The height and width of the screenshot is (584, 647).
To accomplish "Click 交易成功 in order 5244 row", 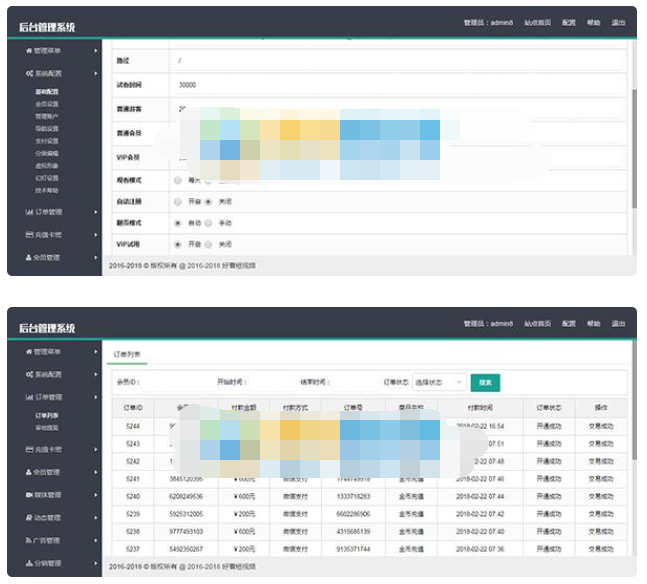I will point(601,426).
